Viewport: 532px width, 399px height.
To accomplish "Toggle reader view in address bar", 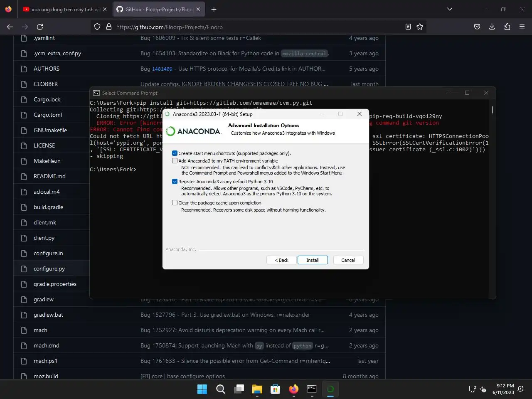I will (408, 27).
